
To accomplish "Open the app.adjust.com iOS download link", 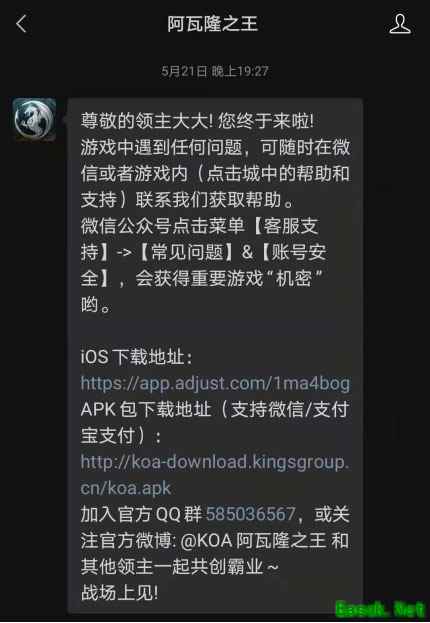I will pyautogui.click(x=215, y=383).
